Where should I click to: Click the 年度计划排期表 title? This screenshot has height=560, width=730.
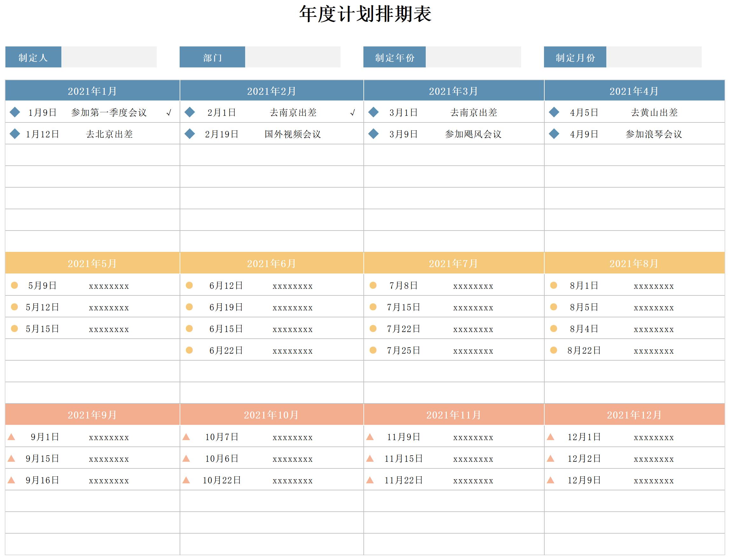365,14
